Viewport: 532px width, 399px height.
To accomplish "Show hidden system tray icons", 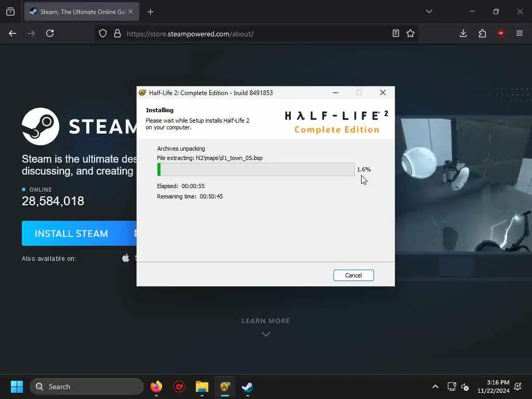I will [435, 387].
